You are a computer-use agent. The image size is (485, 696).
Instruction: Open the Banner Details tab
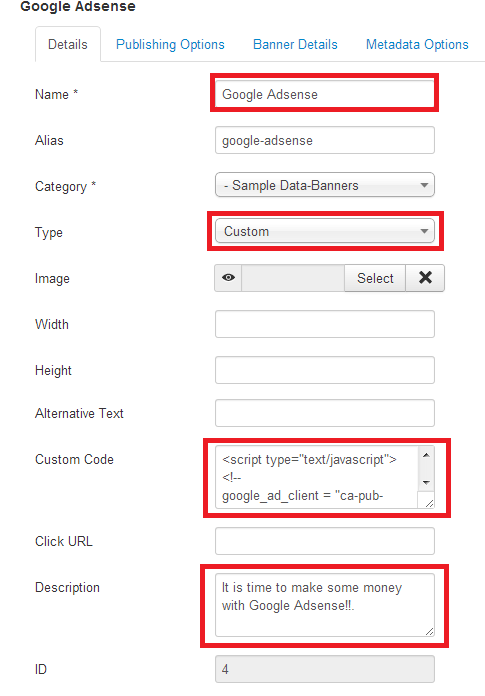point(295,44)
